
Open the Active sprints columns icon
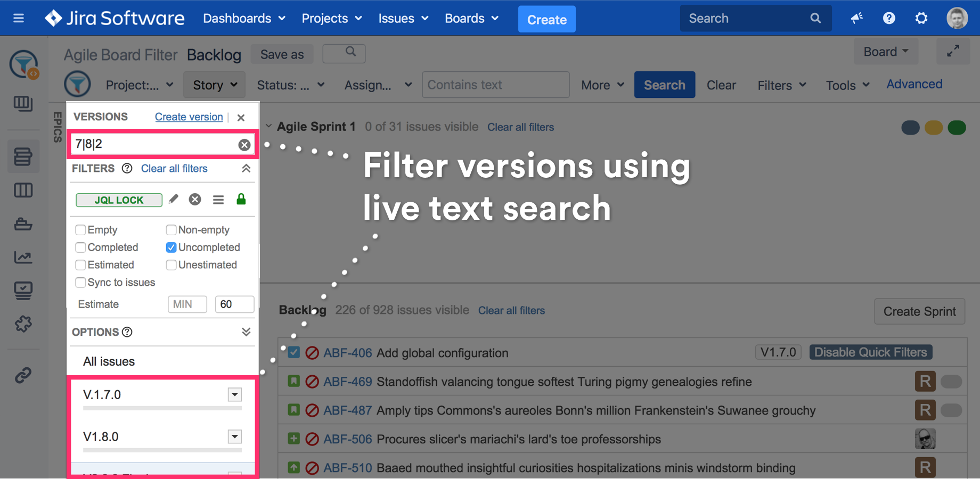coord(23,190)
